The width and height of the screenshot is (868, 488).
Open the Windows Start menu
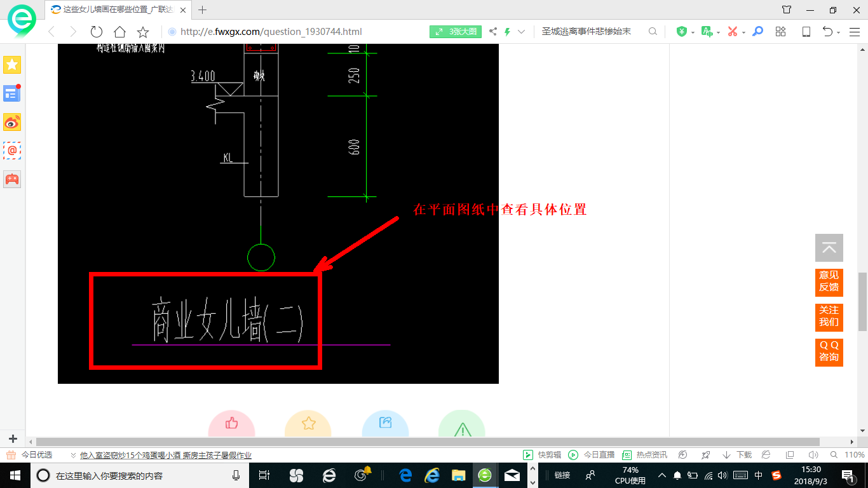(x=15, y=475)
